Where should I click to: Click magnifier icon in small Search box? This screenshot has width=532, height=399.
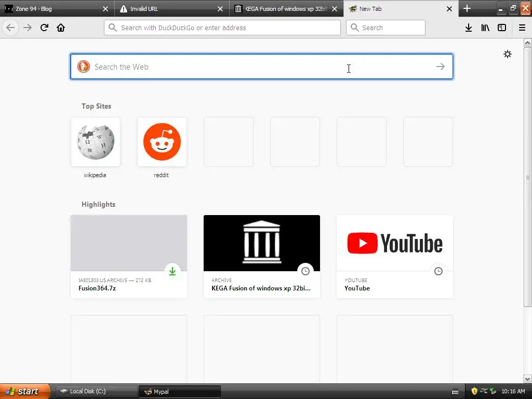(x=354, y=28)
